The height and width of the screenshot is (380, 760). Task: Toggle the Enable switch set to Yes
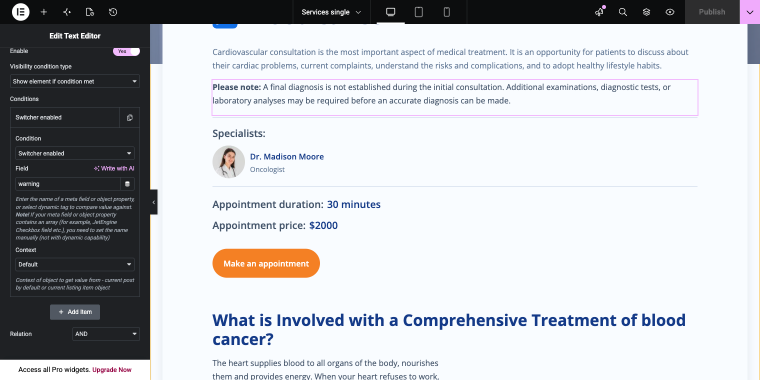[x=127, y=51]
